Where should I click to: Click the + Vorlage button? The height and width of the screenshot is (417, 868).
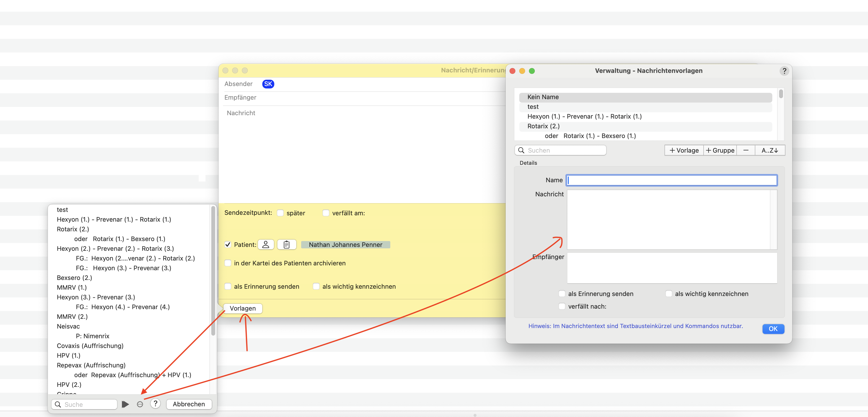coord(684,150)
